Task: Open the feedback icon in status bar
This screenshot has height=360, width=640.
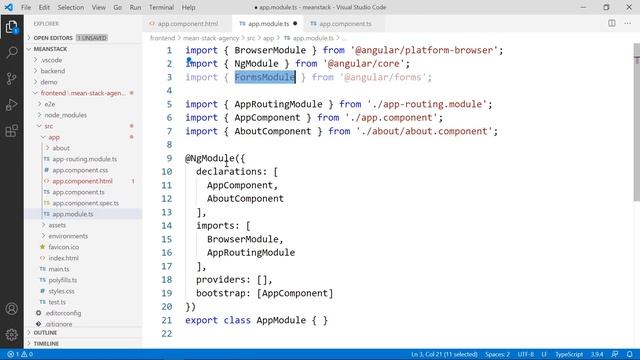Action: (x=615, y=354)
